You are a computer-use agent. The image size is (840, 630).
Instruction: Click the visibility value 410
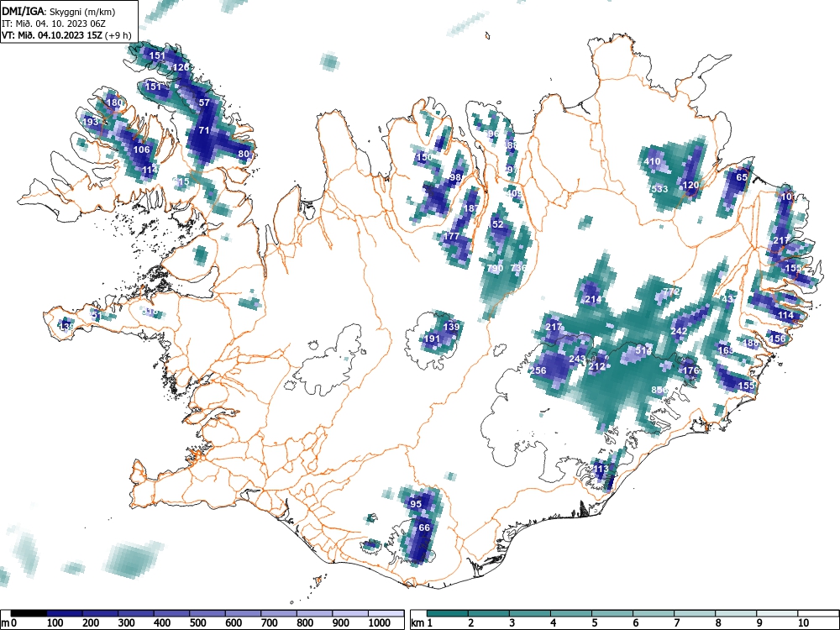(652, 161)
